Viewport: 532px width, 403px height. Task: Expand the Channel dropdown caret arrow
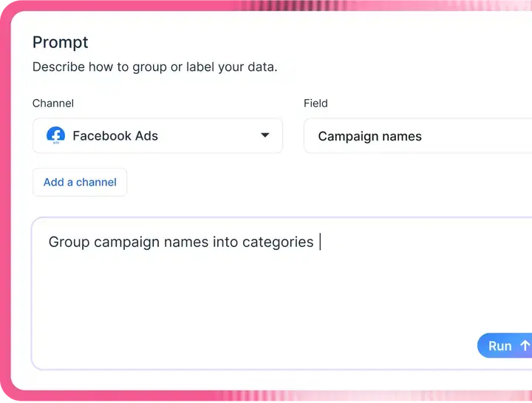point(265,136)
